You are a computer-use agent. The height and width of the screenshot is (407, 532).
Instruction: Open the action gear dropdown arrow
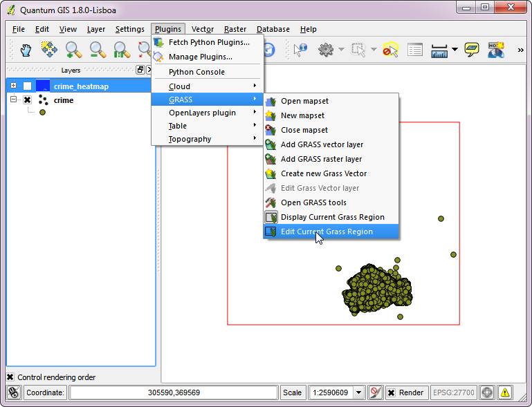pyautogui.click(x=341, y=50)
